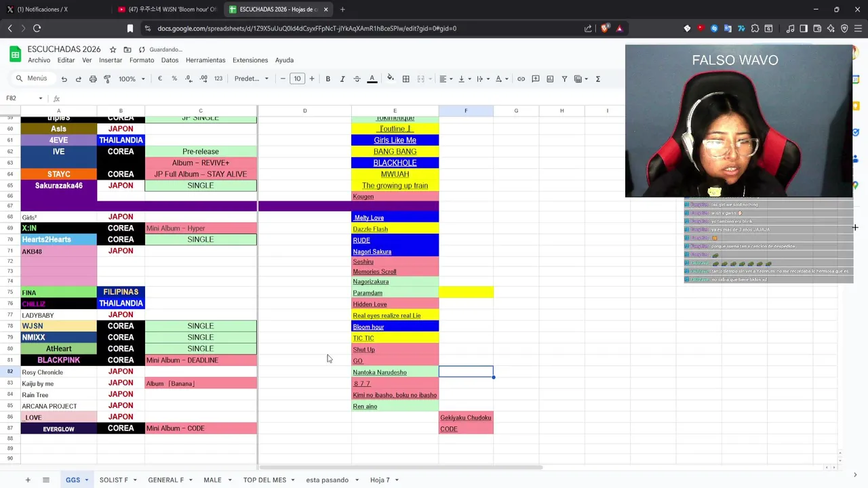Click the horizontal scrollbar of the sheet
The height and width of the screenshot is (488, 868).
coord(400,467)
